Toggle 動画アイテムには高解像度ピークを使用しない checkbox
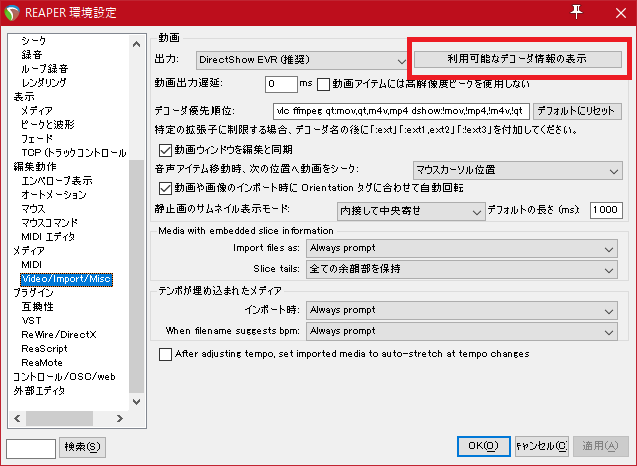This screenshot has width=637, height=466. tap(323, 85)
